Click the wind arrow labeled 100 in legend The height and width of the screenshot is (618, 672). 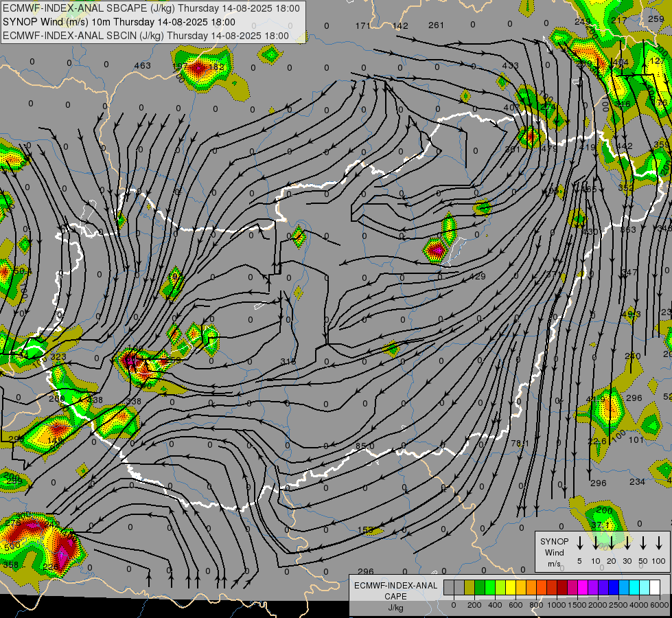tap(659, 543)
